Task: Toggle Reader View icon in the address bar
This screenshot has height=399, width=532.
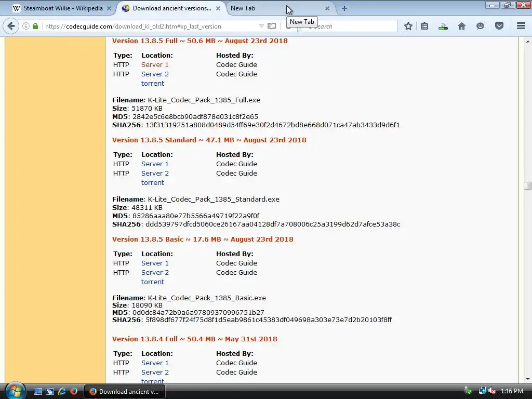Action: point(272,26)
